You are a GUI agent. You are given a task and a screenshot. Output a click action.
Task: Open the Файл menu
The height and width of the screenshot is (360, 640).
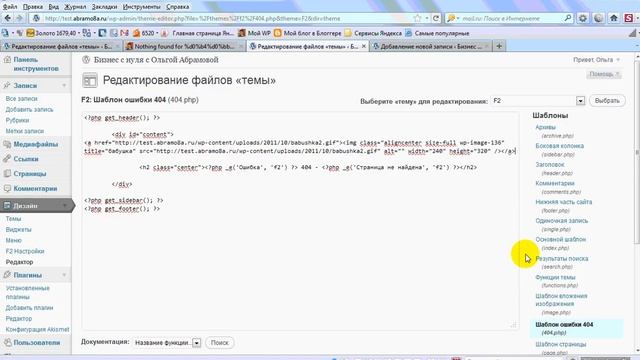coord(10,7)
